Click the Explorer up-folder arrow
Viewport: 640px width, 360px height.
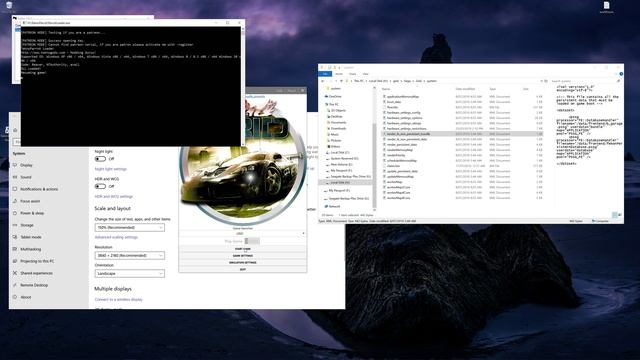pyautogui.click(x=341, y=81)
